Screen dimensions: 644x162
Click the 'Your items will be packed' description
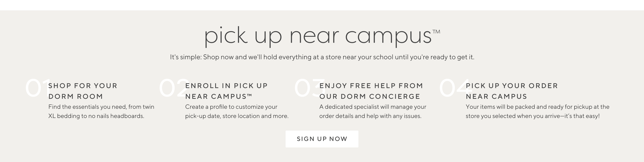pos(537,107)
